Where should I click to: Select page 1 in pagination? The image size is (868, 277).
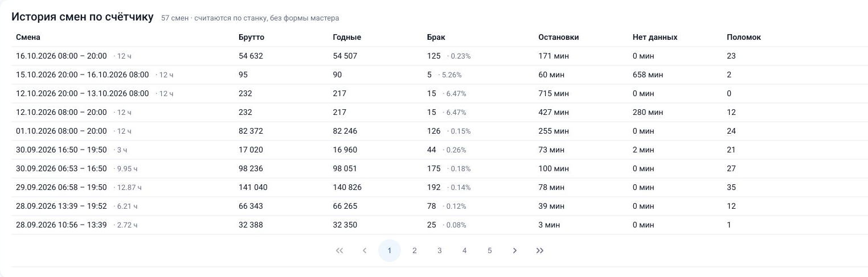pos(390,251)
